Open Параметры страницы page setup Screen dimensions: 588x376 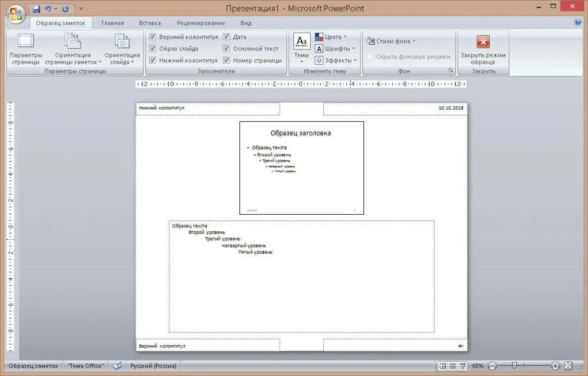pyautogui.click(x=25, y=49)
